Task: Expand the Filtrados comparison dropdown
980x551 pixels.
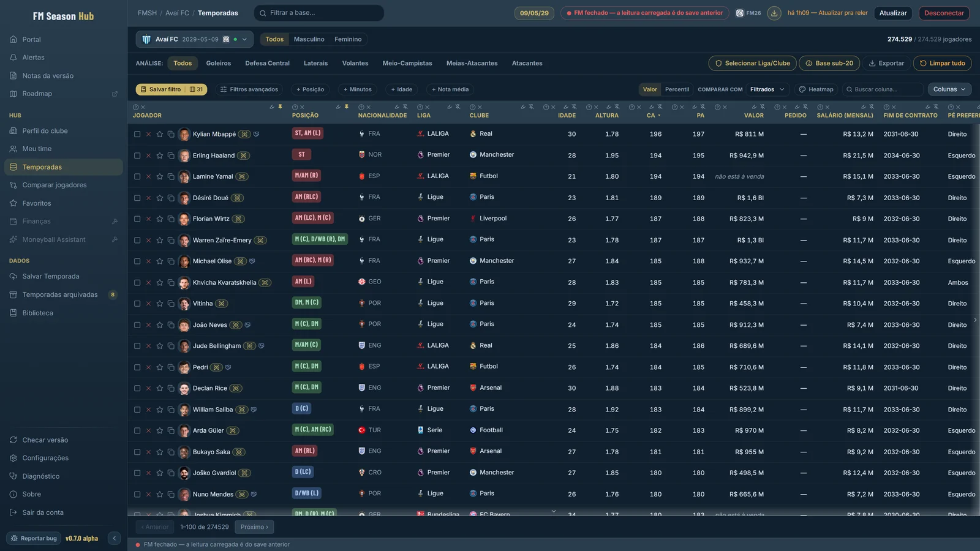Action: tap(767, 89)
